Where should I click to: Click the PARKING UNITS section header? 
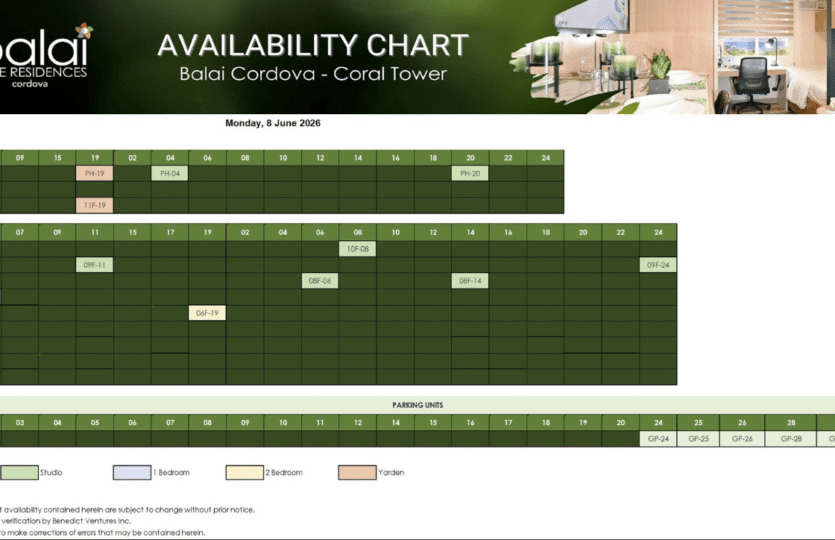point(418,405)
